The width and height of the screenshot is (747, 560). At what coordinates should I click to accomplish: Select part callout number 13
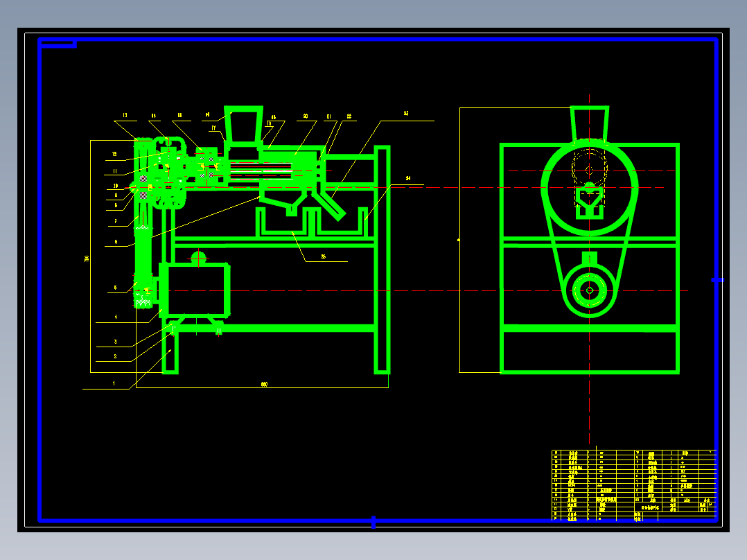125,115
